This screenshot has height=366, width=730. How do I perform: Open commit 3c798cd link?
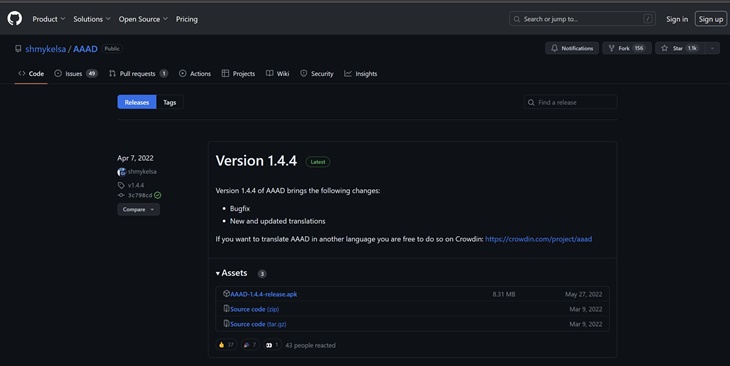(140, 195)
